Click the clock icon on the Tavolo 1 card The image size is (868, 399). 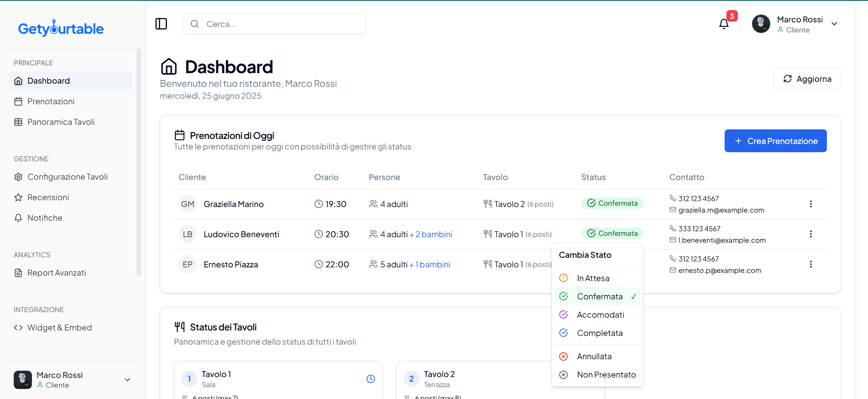371,379
